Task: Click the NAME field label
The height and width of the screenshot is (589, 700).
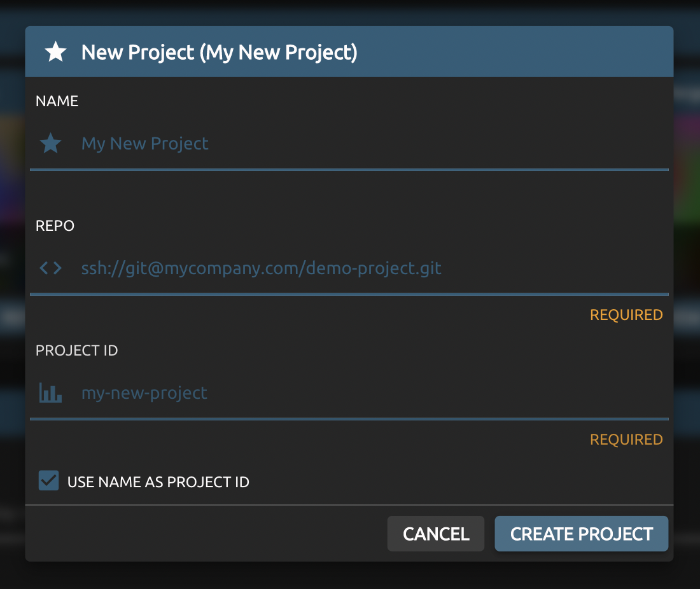Action: click(x=57, y=101)
